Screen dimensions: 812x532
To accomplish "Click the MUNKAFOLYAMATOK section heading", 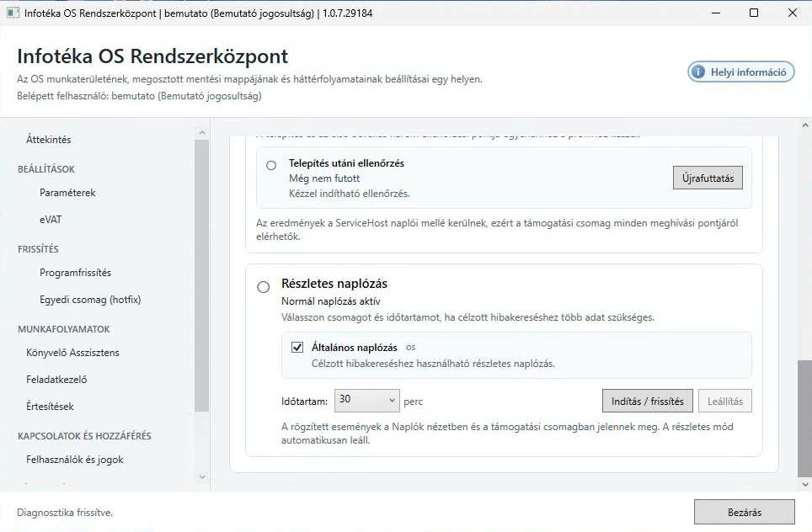I will tap(64, 329).
